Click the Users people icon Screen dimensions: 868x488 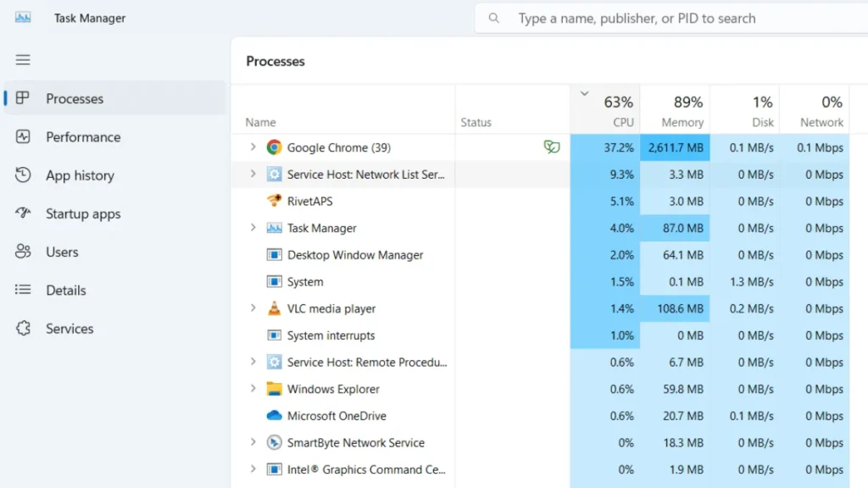(23, 251)
